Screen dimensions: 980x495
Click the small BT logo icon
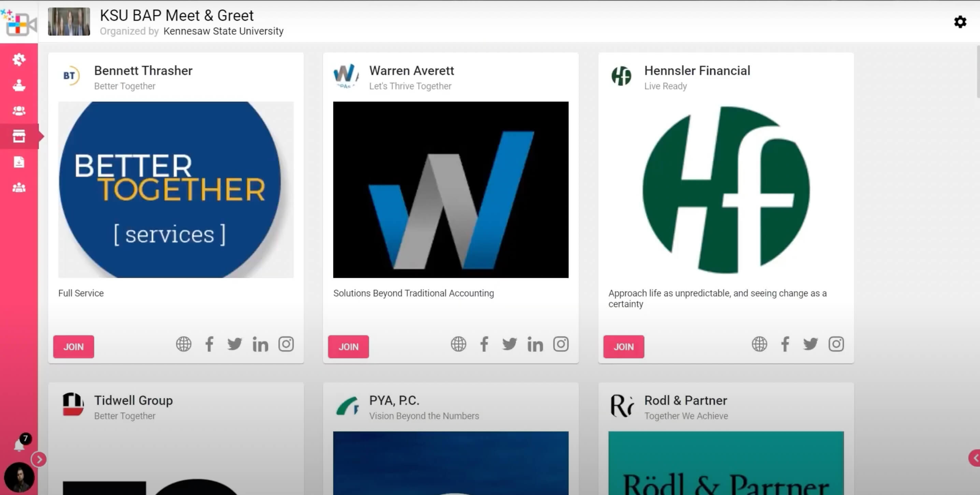(71, 76)
